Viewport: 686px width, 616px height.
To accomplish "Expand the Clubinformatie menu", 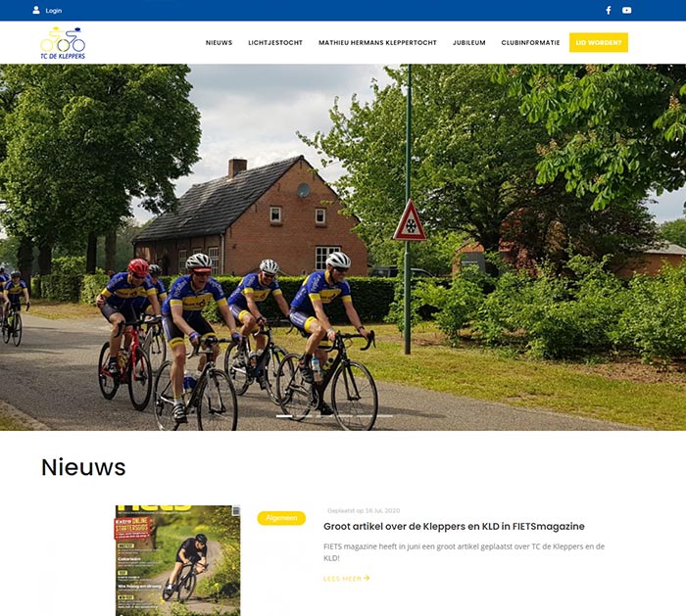I will (530, 43).
